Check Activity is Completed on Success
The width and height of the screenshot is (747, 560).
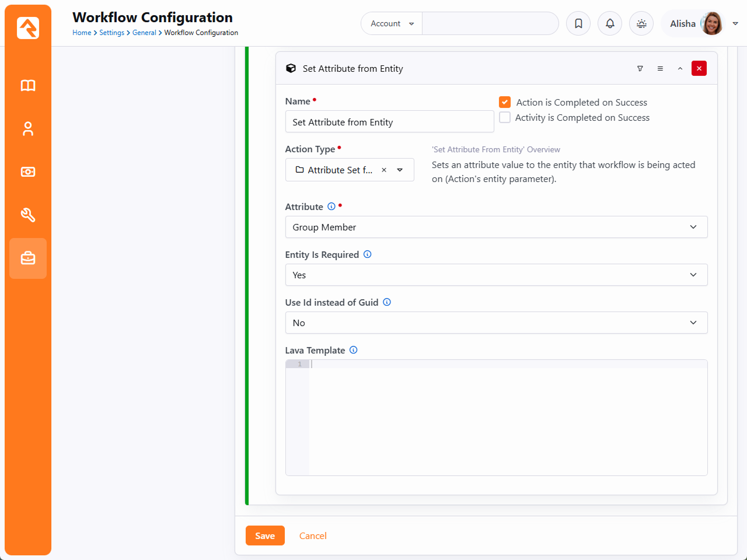pos(505,117)
